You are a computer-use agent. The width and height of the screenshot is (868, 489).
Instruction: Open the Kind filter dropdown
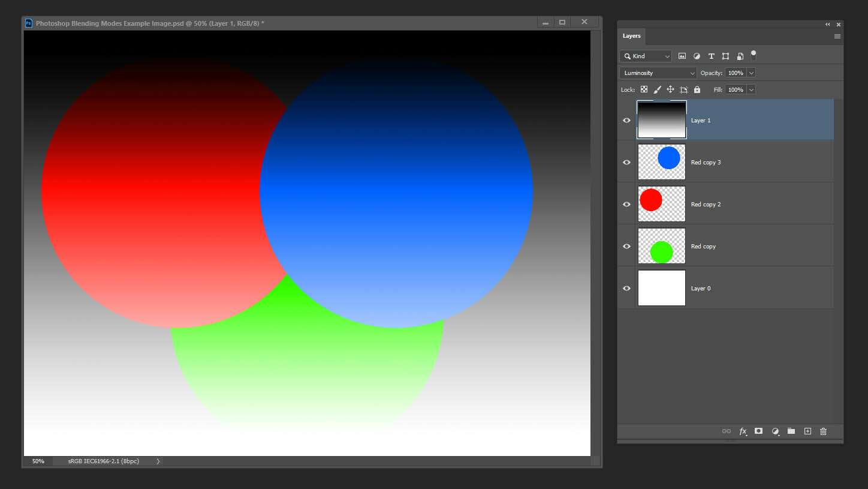pyautogui.click(x=646, y=56)
